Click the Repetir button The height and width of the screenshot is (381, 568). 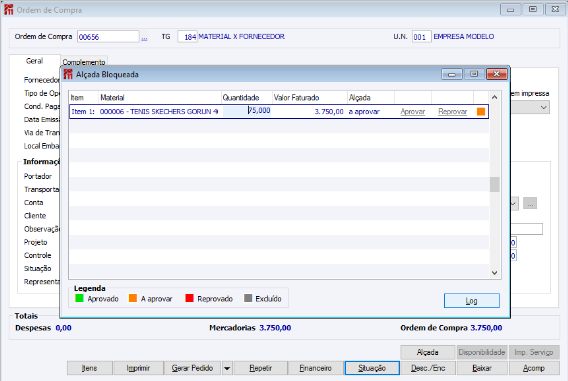pyautogui.click(x=260, y=368)
